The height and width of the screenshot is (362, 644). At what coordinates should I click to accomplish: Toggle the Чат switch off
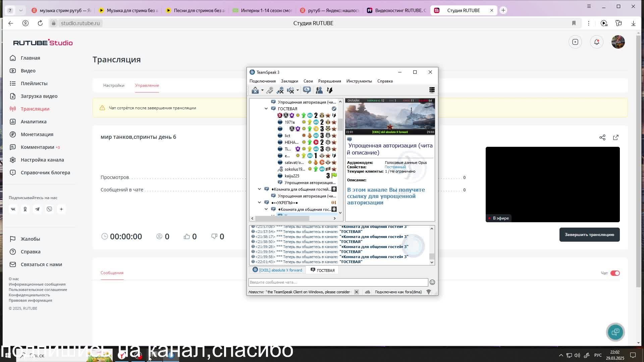click(615, 273)
